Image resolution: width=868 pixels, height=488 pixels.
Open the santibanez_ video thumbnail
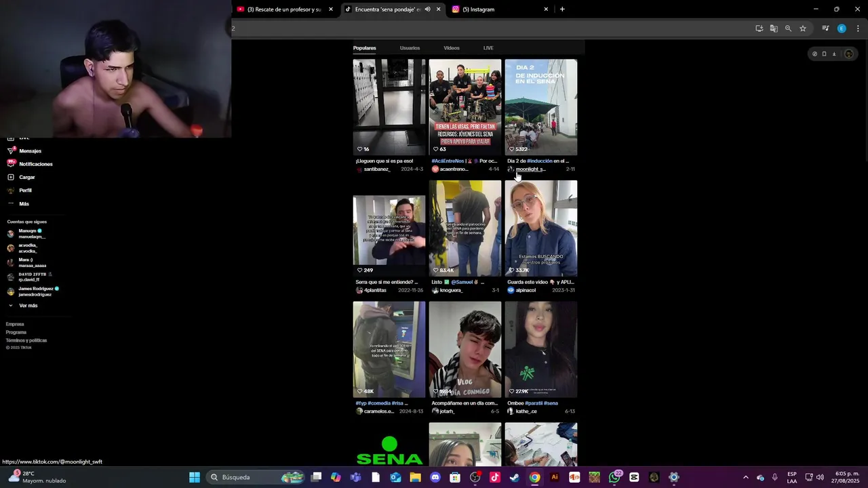(x=389, y=107)
